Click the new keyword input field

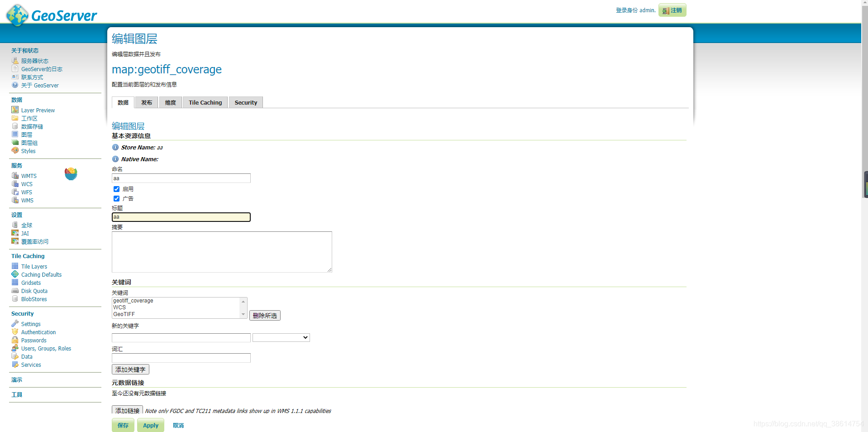181,338
